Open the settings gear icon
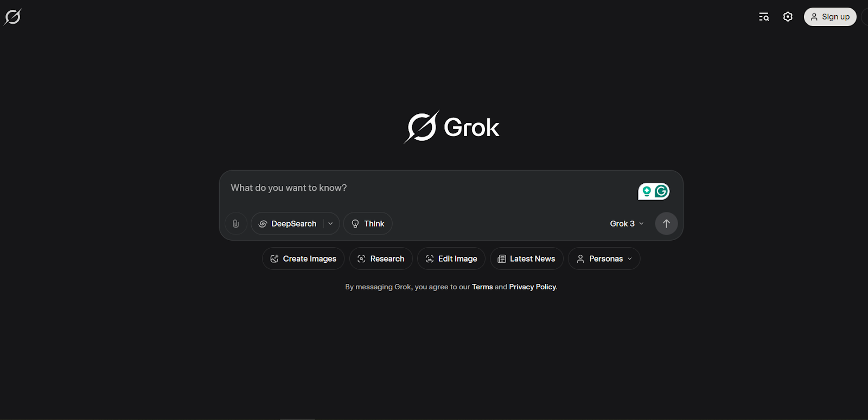The image size is (868, 420). [x=788, y=17]
